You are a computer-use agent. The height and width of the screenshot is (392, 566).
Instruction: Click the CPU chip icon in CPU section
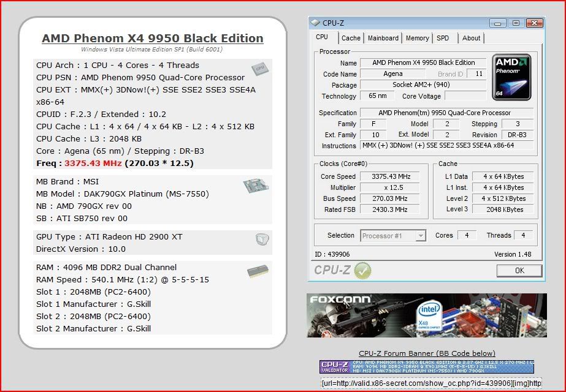(x=260, y=69)
